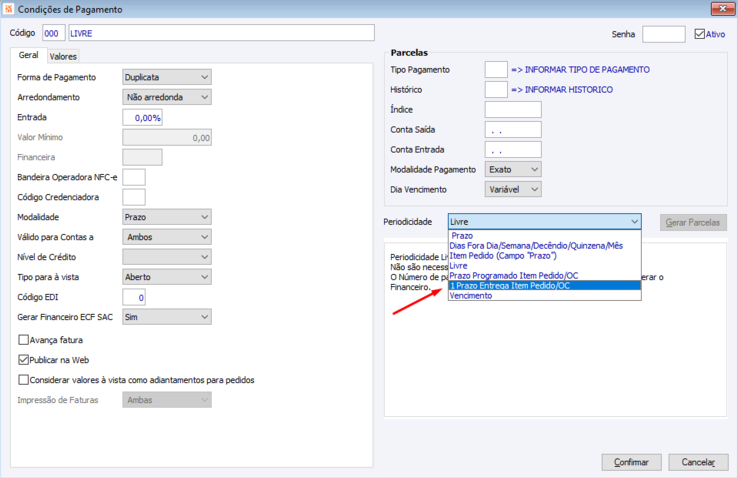The height and width of the screenshot is (478, 738).
Task: Switch to the Valores tab
Action: (63, 56)
